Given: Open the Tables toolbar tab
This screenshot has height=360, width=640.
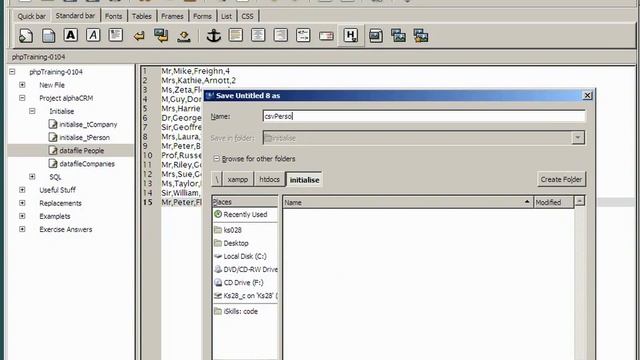Looking at the screenshot, I should click(x=142, y=16).
